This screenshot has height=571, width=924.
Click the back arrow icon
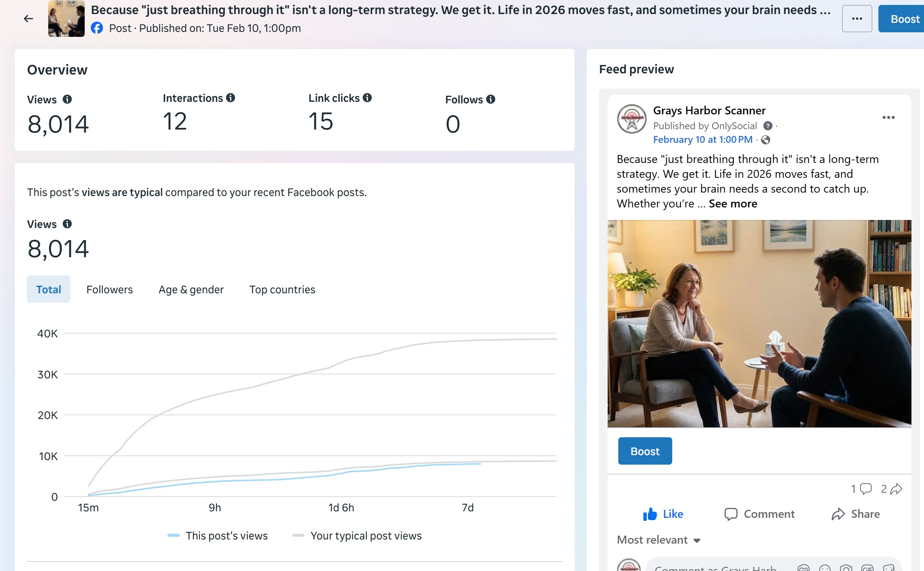28,19
